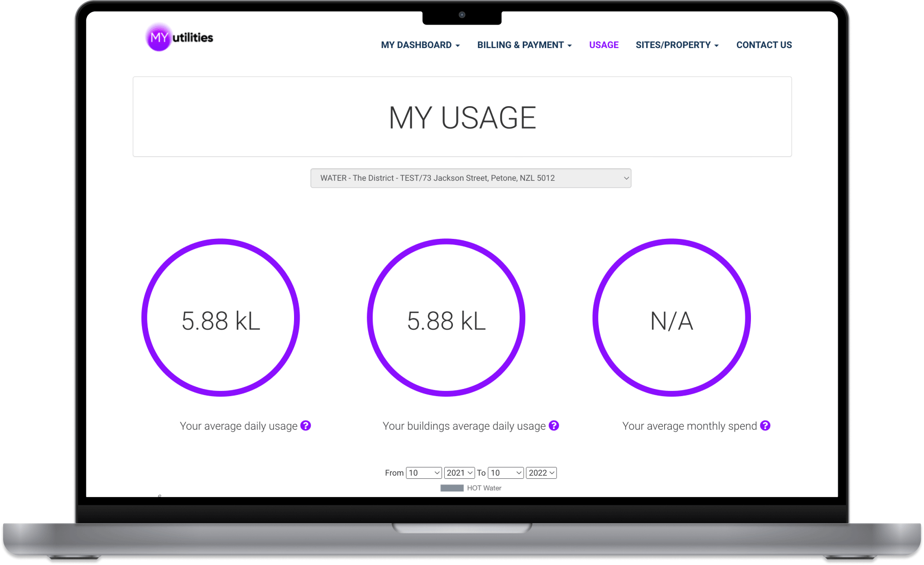Click the question mark next to buildings average usage
Screen dimensions: 924x565
554,425
